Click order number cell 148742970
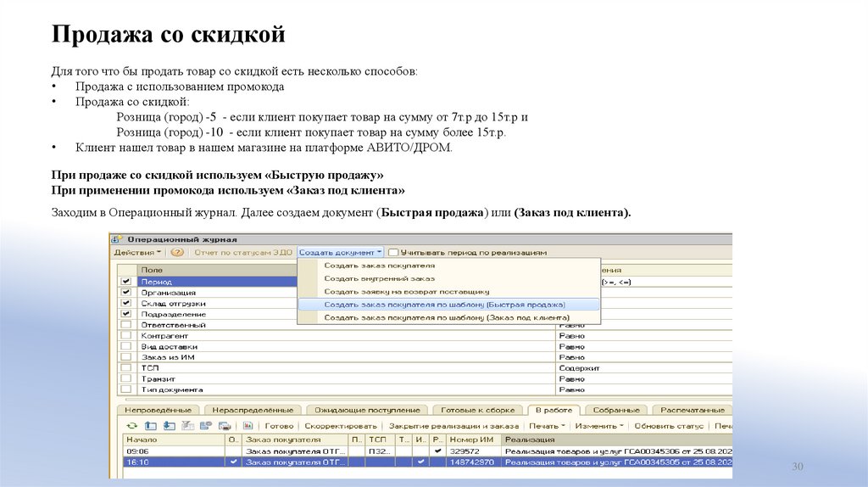The width and height of the screenshot is (868, 487). tap(472, 462)
